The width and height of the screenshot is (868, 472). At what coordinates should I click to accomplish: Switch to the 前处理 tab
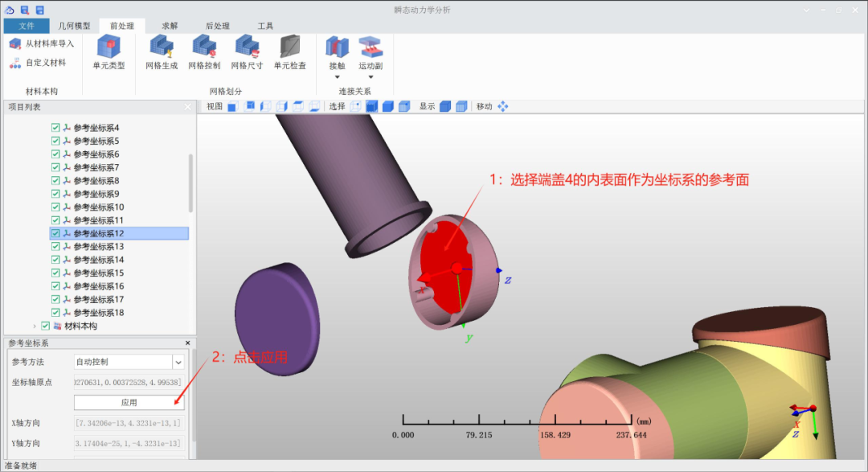(x=122, y=26)
